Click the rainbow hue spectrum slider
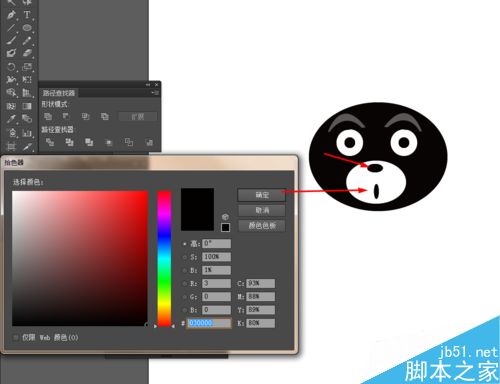Screen dimensions: 500x384 [x=164, y=258]
